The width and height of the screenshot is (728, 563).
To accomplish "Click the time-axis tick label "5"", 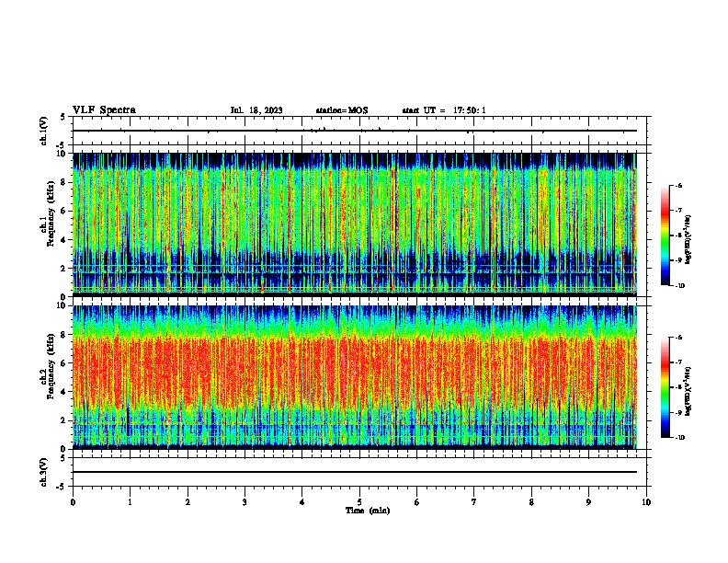I will click(x=359, y=502).
